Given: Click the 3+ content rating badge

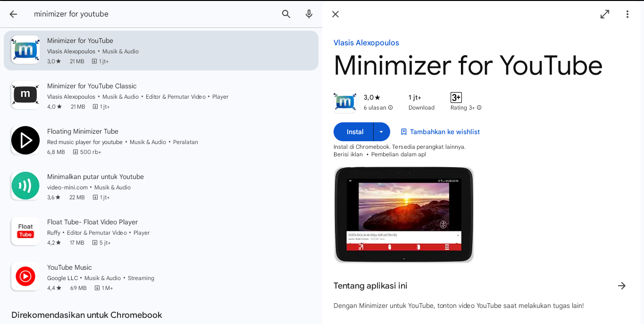Looking at the screenshot, I should click(456, 97).
